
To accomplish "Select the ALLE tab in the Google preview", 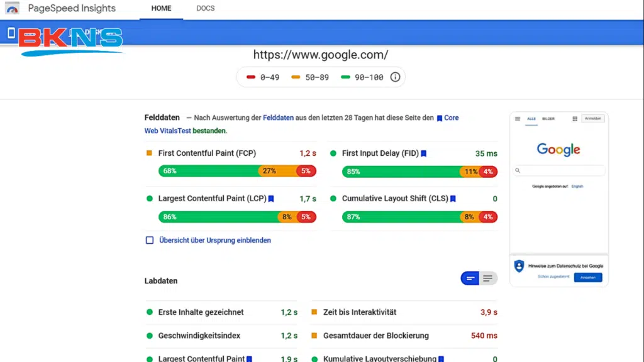I will point(531,119).
